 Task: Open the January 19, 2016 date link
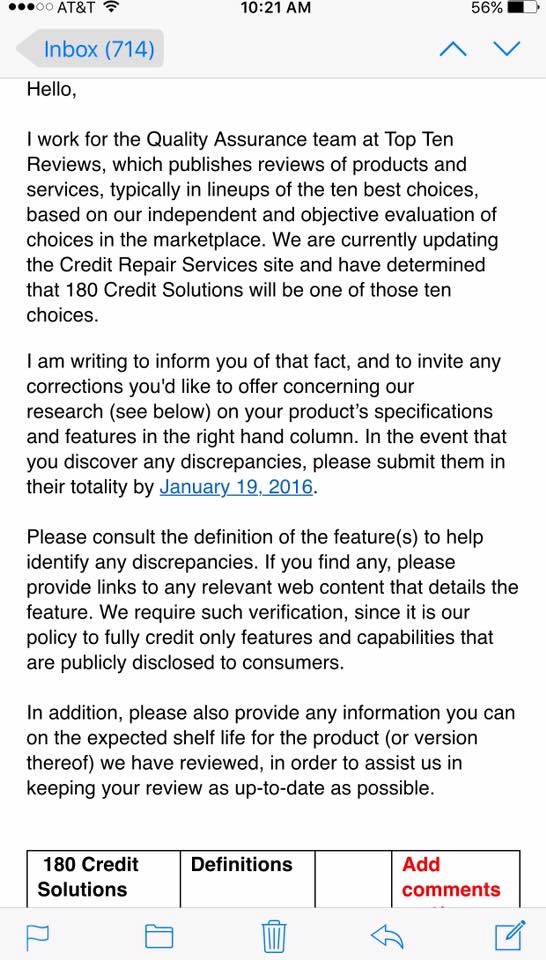[236, 487]
